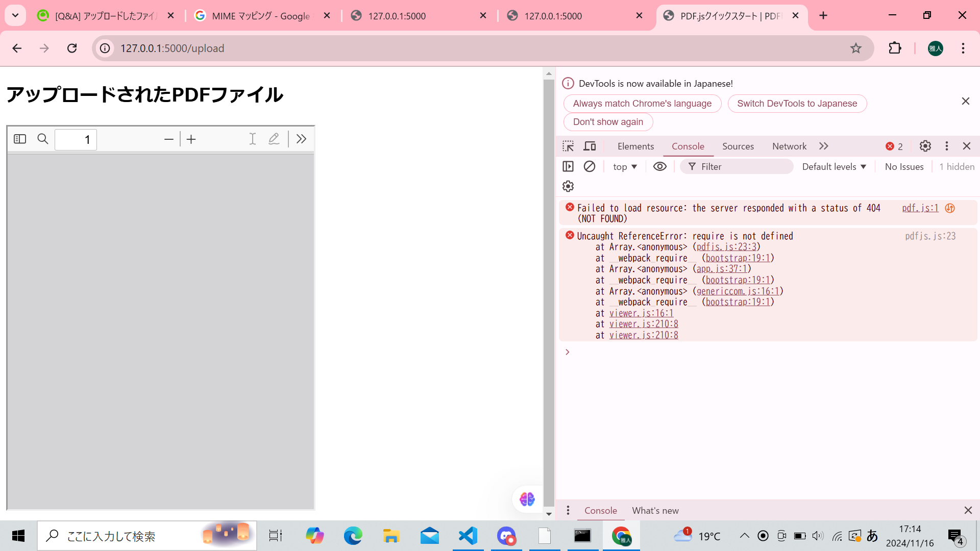Toggle create live expression eye
The image size is (980, 551).
pyautogui.click(x=660, y=166)
